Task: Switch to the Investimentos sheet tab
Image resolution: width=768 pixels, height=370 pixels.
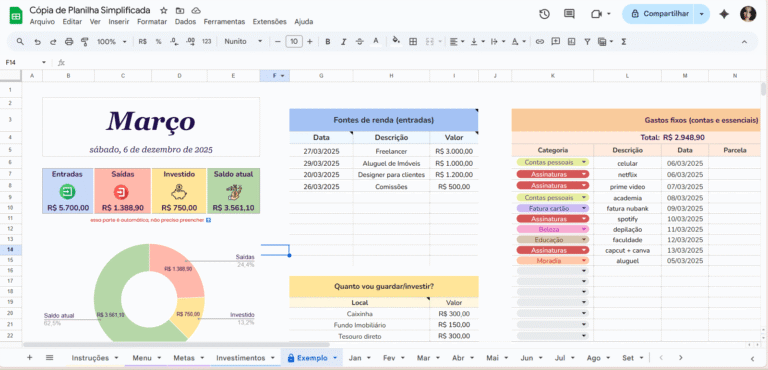Action: (x=245, y=358)
